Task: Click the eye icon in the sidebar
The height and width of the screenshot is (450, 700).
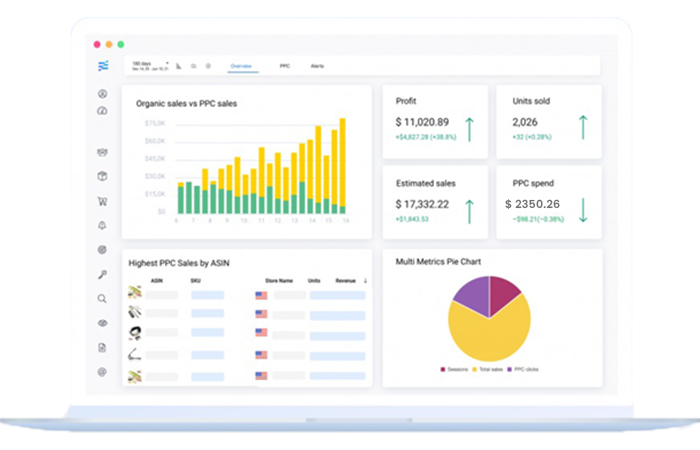Action: point(102,323)
